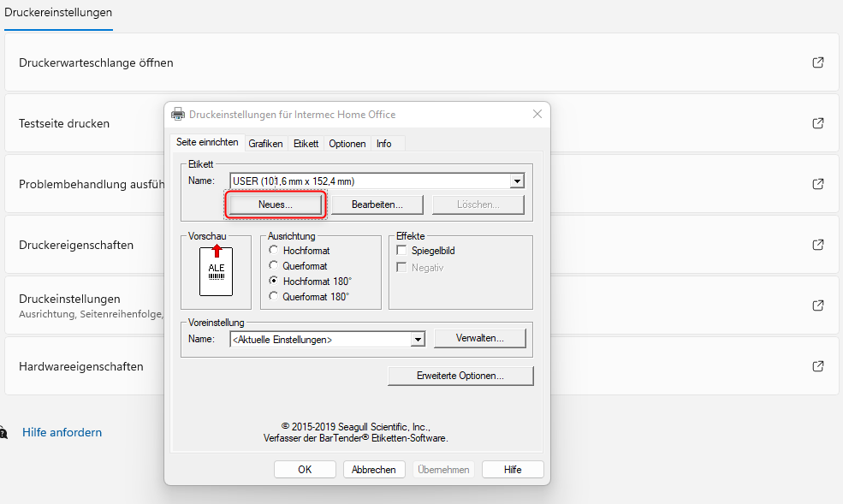The image size is (843, 504).
Task: Click external link icon in Hardwareeigenschaften row
Action: (818, 366)
